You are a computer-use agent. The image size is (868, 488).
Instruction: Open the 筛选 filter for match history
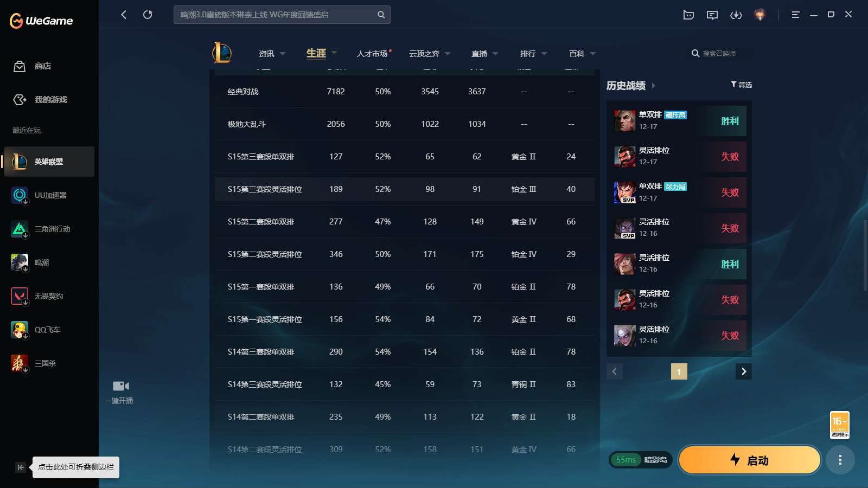[740, 85]
